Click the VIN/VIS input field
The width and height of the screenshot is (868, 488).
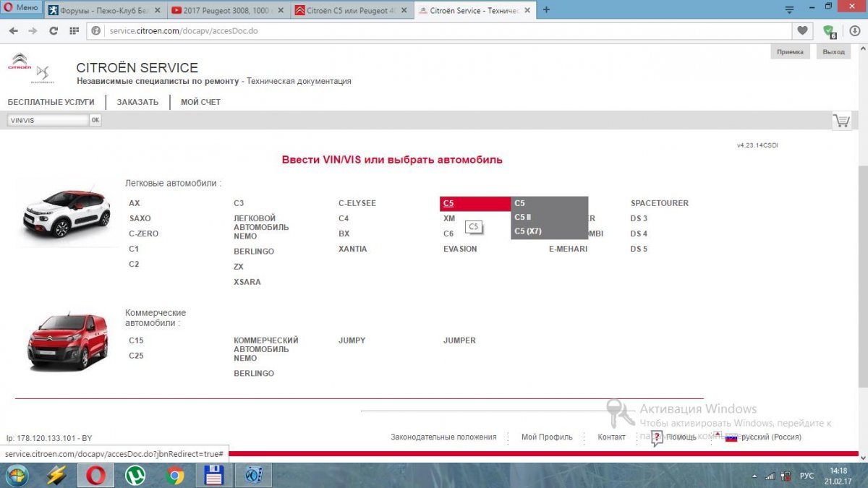pyautogui.click(x=48, y=120)
